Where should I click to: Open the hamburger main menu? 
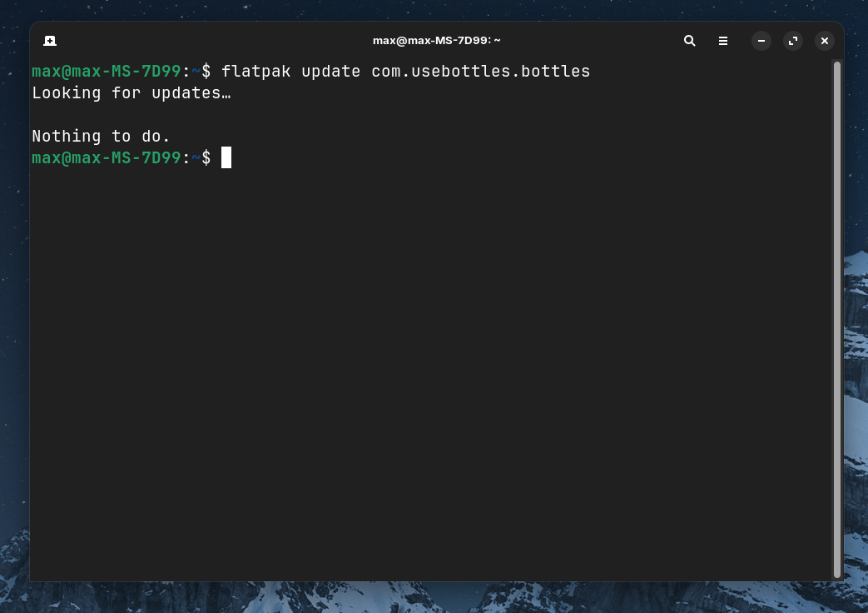(x=723, y=41)
